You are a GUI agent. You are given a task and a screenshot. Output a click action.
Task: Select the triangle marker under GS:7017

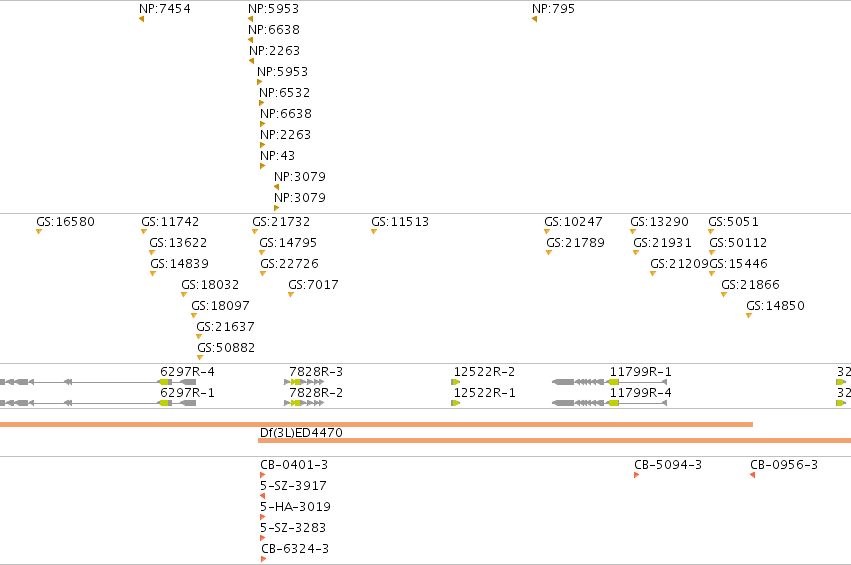[291, 295]
